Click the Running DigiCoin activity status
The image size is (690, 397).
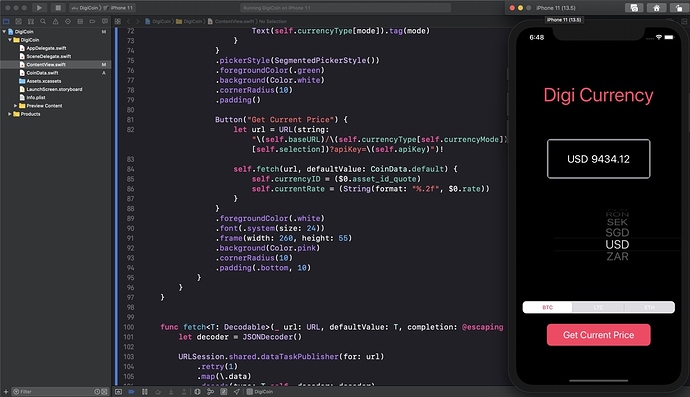[x=346, y=8]
